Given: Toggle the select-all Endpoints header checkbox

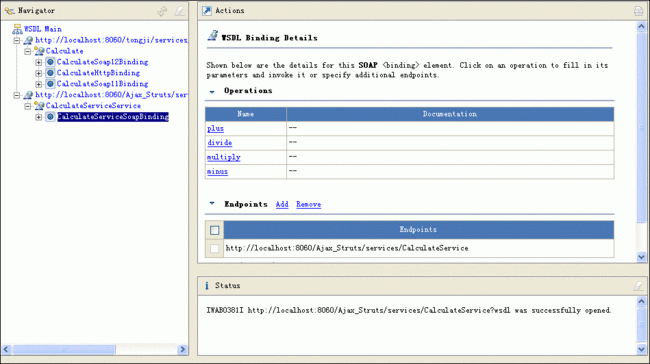Looking at the screenshot, I should [214, 230].
